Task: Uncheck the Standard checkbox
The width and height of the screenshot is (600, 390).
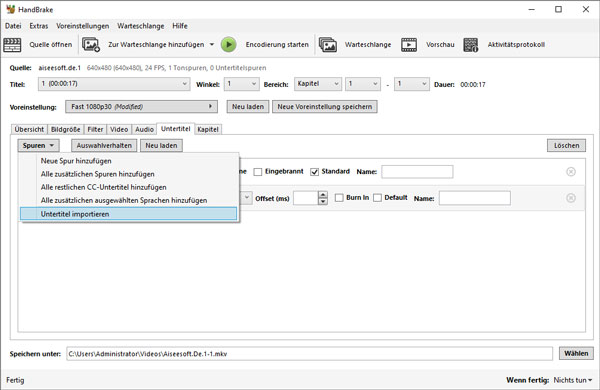Action: pyautogui.click(x=315, y=172)
